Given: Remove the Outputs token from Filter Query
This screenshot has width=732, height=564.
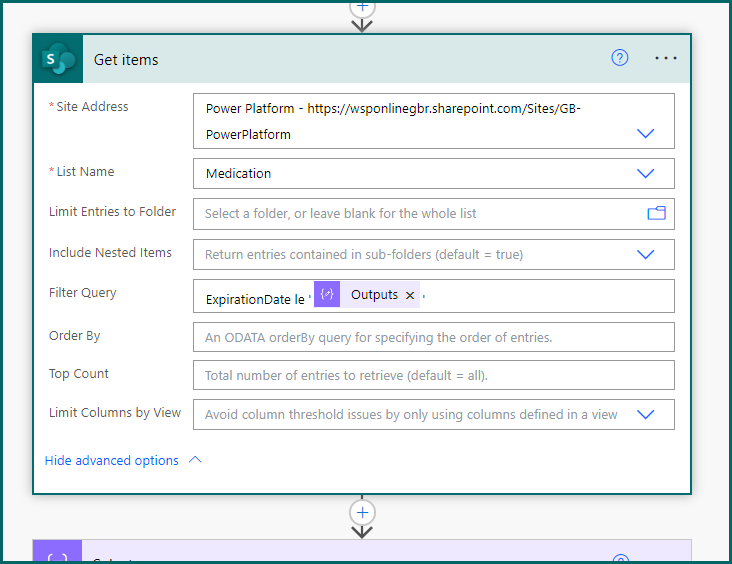Looking at the screenshot, I should (x=410, y=295).
